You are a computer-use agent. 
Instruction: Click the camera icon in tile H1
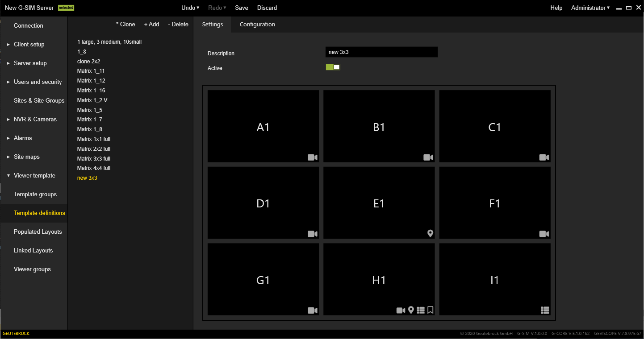401,310
